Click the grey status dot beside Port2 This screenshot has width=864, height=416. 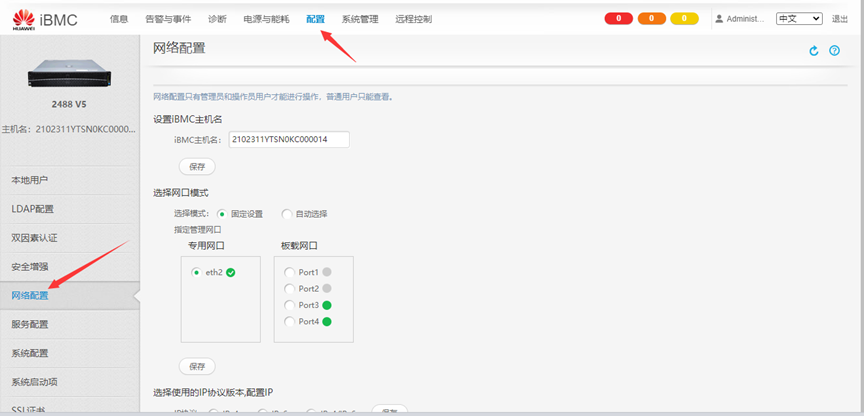click(x=327, y=289)
